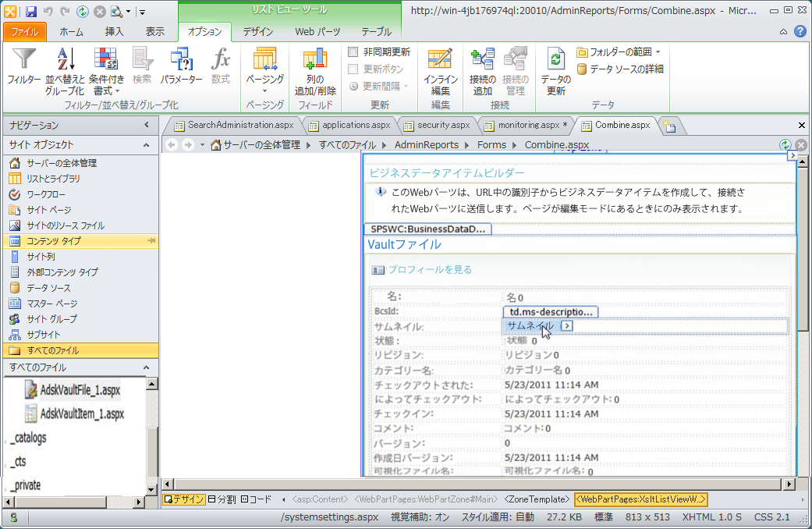Click the プロフィールを見る link
This screenshot has height=529, width=812.
tap(430, 269)
